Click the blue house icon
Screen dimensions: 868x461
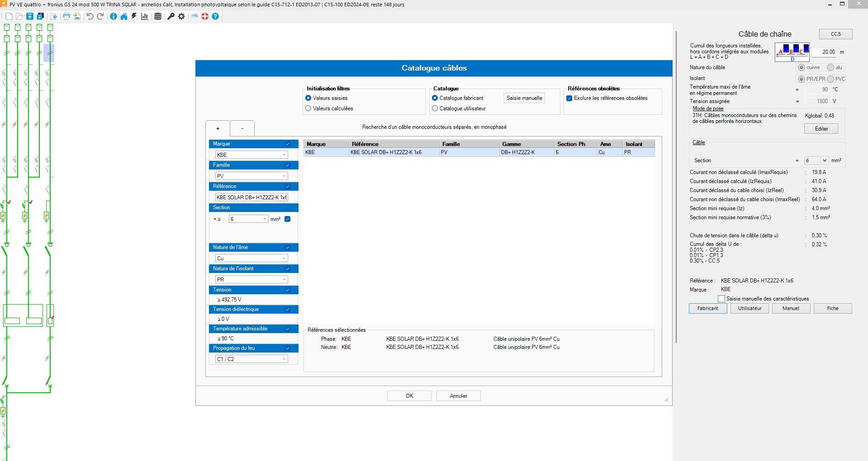click(124, 16)
